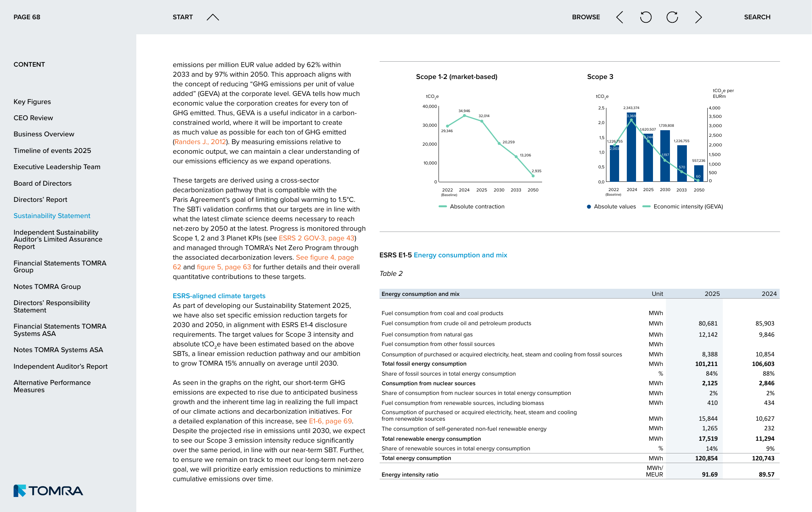812x512 pixels.
Task: Open Timeline of events 2025
Action: click(x=52, y=151)
